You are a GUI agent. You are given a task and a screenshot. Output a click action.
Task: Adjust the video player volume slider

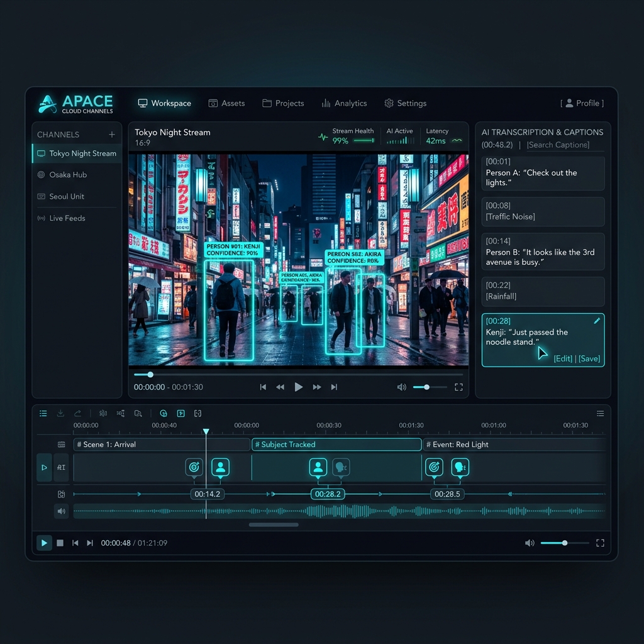point(430,387)
